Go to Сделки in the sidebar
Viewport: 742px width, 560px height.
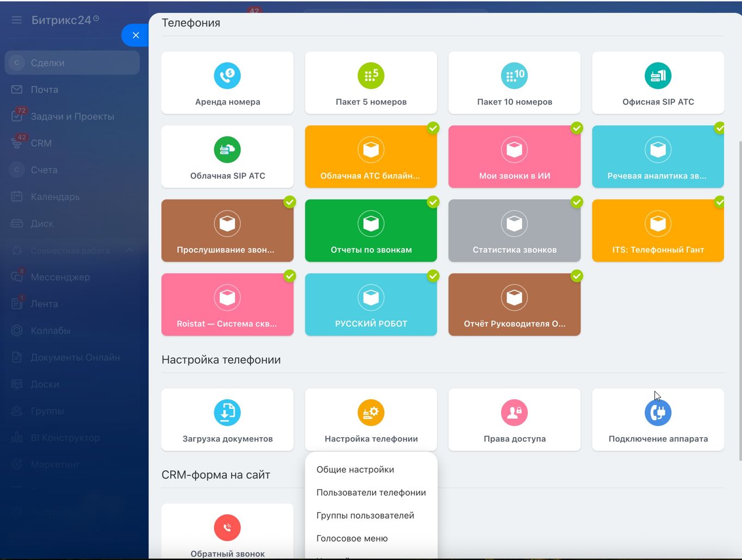tap(72, 63)
